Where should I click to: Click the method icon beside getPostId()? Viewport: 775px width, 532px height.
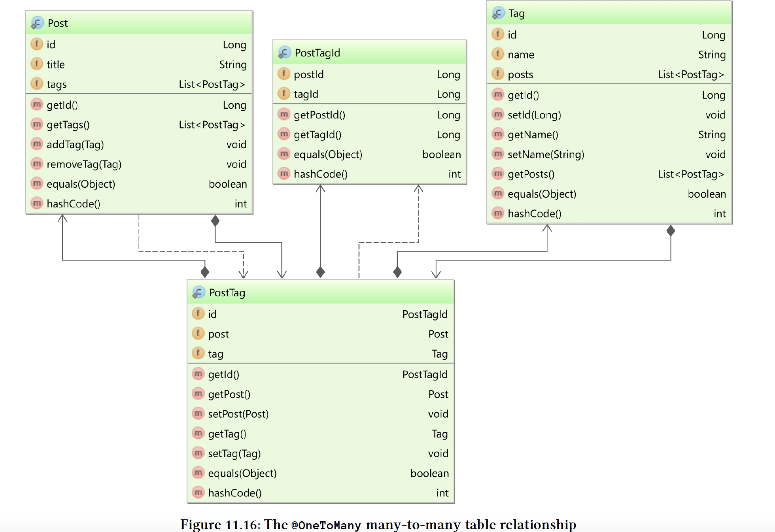coord(284,115)
